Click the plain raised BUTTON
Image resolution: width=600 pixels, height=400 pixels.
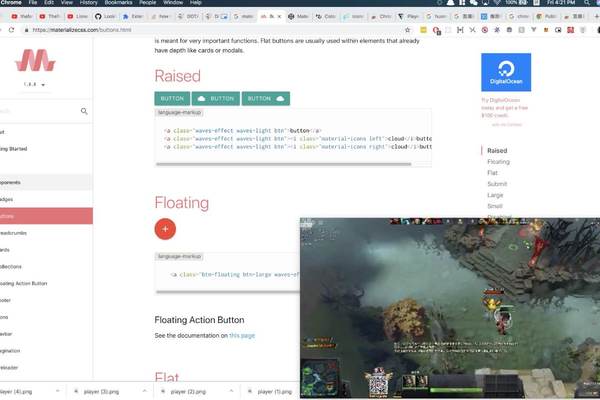[172, 99]
